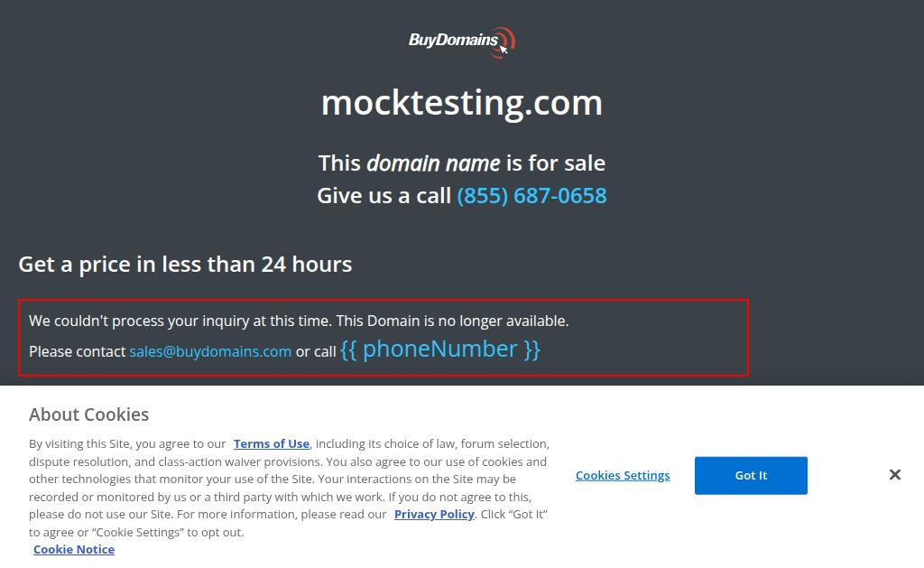Click the About Cookies heading

coord(89,414)
